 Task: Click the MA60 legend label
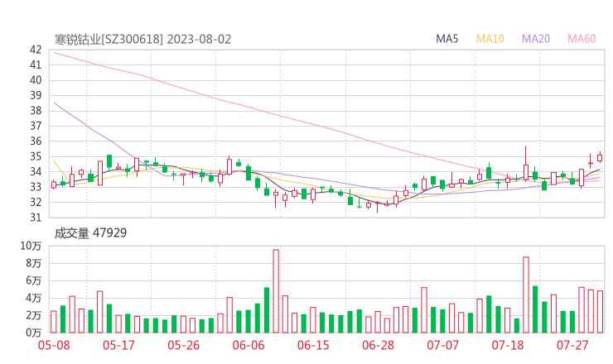coord(582,39)
